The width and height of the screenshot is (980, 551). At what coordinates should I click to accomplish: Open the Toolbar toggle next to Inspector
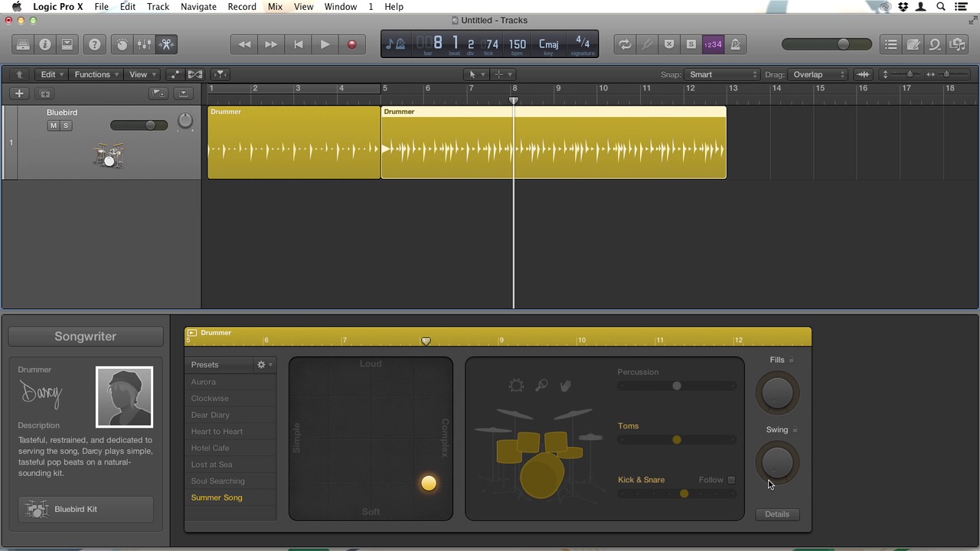(67, 44)
